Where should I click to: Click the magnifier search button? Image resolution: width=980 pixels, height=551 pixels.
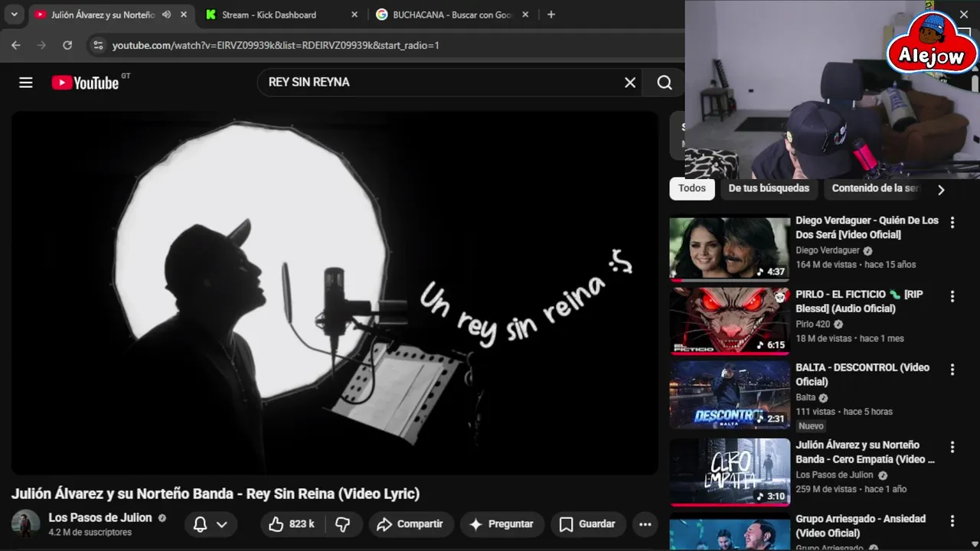coord(665,83)
